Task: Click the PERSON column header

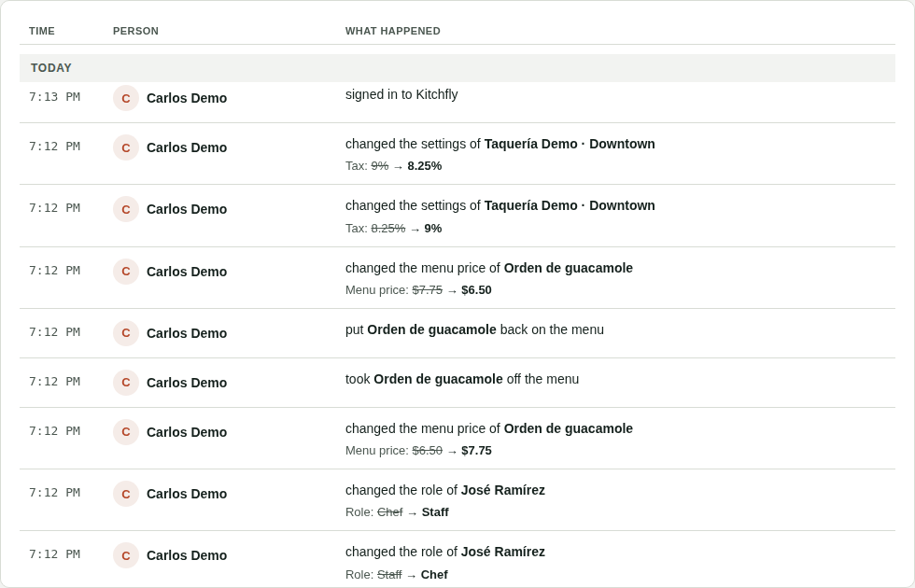Action: pos(135,31)
